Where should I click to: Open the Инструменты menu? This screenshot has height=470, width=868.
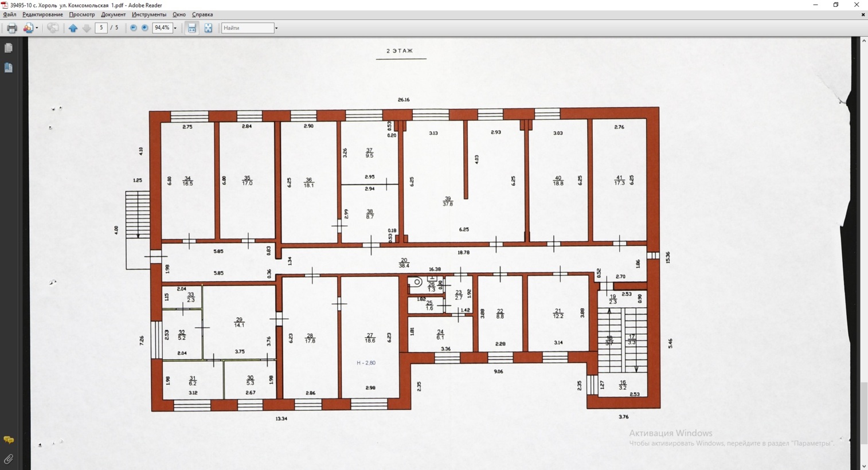[x=148, y=14]
